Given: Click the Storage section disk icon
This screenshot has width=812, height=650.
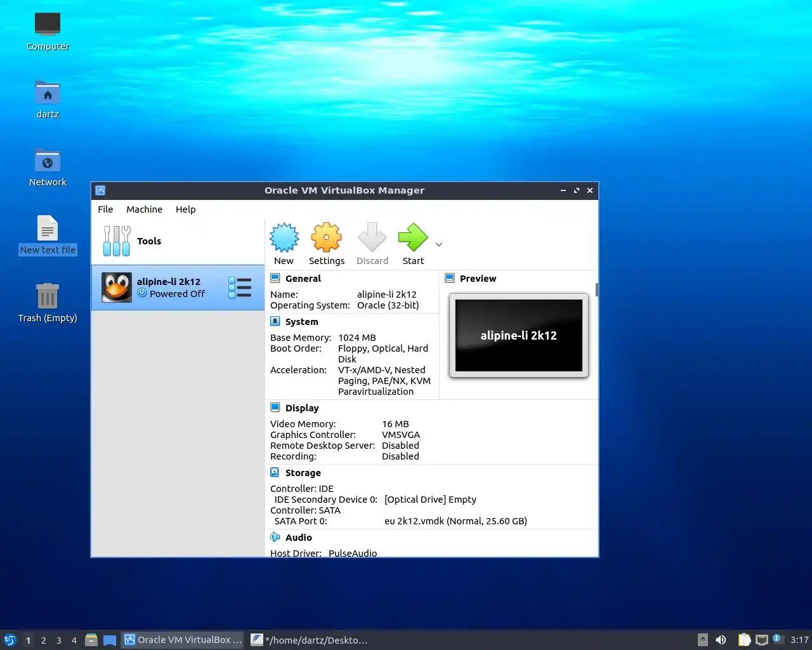Looking at the screenshot, I should pyautogui.click(x=275, y=472).
